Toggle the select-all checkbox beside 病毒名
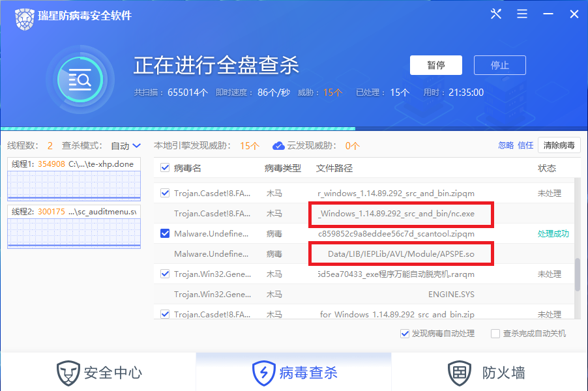This screenshot has height=391, width=588. 165,167
